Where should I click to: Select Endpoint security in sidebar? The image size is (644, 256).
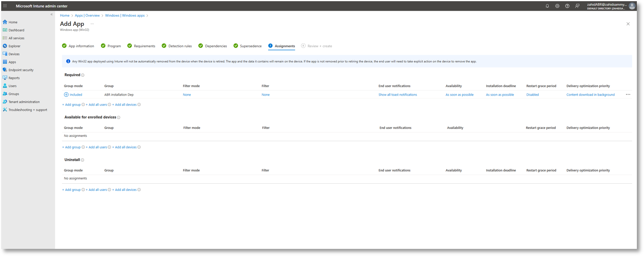click(x=21, y=70)
